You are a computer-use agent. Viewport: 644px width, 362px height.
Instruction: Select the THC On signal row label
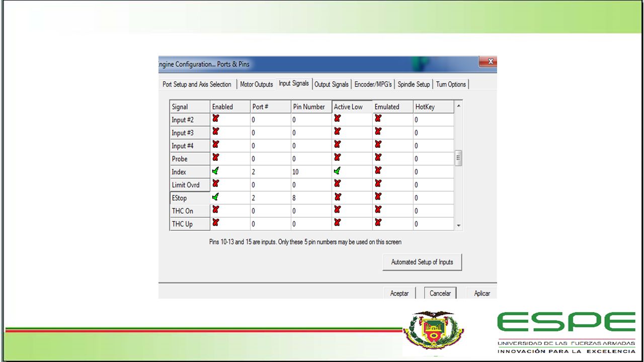click(190, 211)
